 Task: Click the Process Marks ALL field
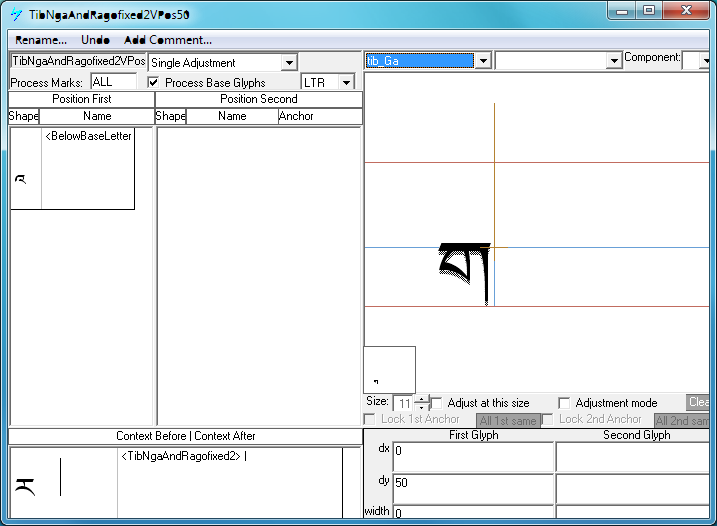113,82
